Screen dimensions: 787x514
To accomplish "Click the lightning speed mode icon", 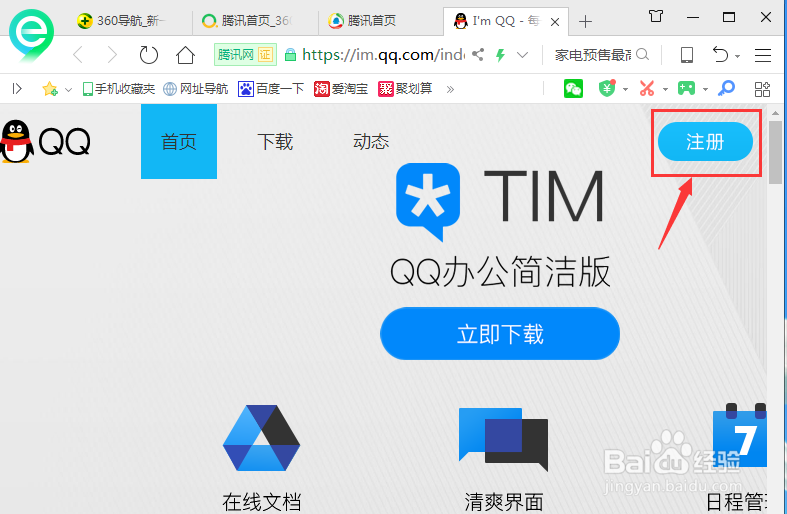I will 500,55.
